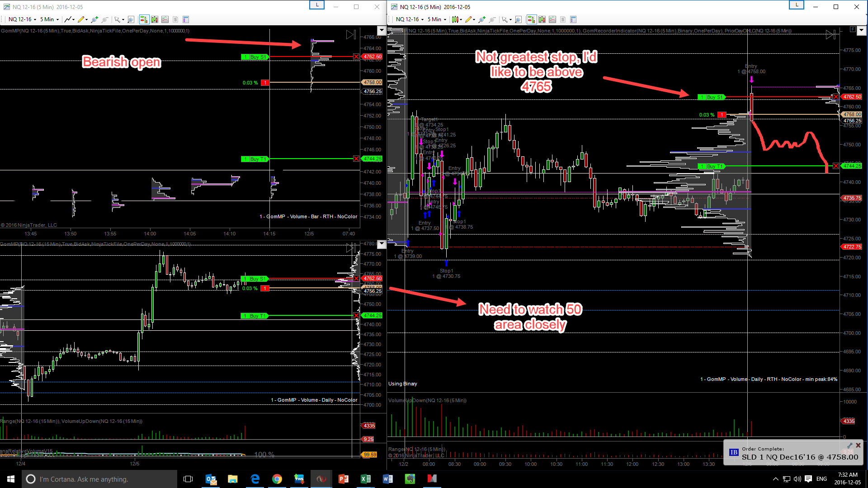Screen dimensions: 868x488
Task: Show hidden system tray icons
Action: tap(776, 479)
